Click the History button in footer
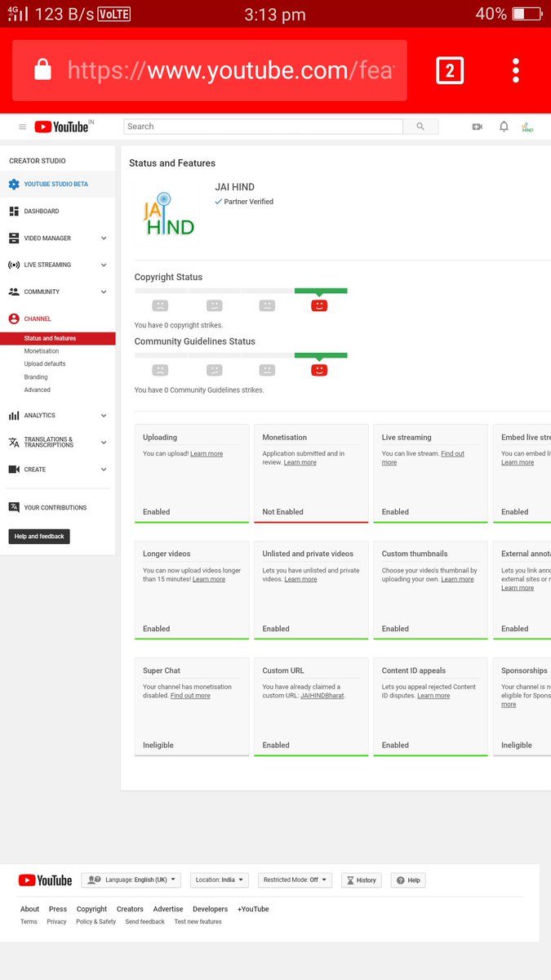The height and width of the screenshot is (980, 551). coord(362,880)
